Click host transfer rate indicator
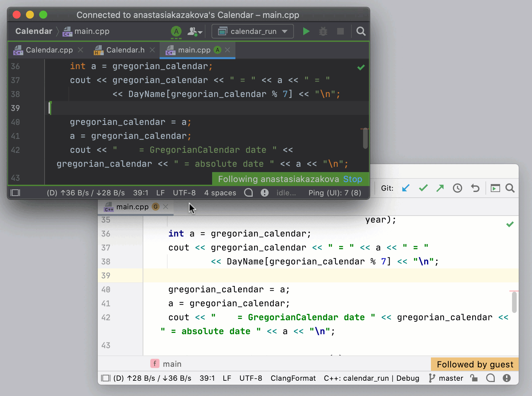Screen dimensions: 532x396 [152, 378]
